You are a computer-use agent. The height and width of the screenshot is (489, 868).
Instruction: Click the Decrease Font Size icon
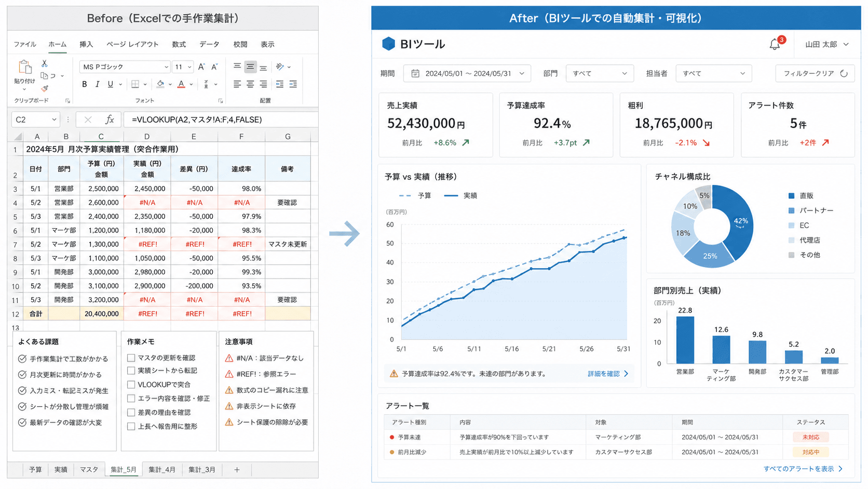pos(214,67)
